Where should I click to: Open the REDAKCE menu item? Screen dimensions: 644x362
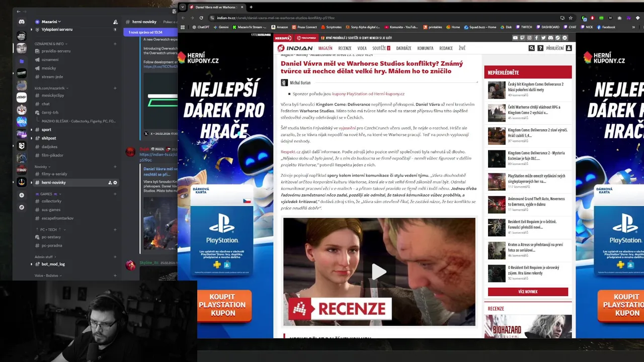point(446,48)
